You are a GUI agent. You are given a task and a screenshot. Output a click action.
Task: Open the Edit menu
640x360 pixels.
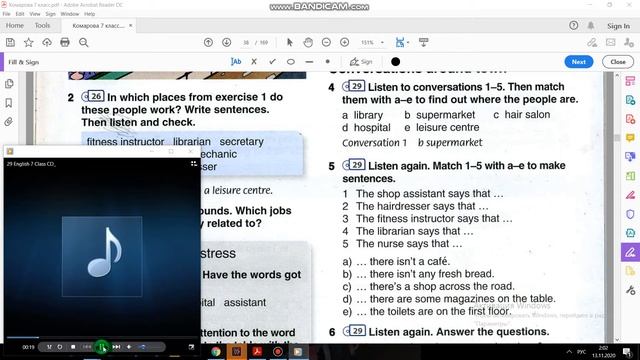[20, 14]
